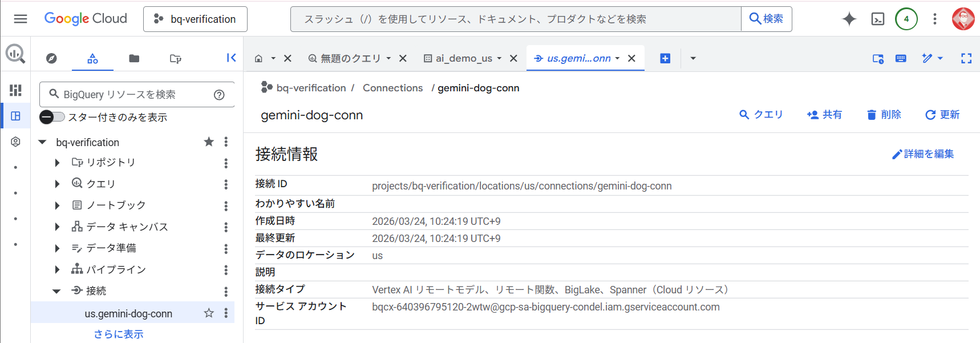Image resolution: width=980 pixels, height=343 pixels.
Task: Toggle スター付きのみを表示 switch
Action: click(52, 117)
